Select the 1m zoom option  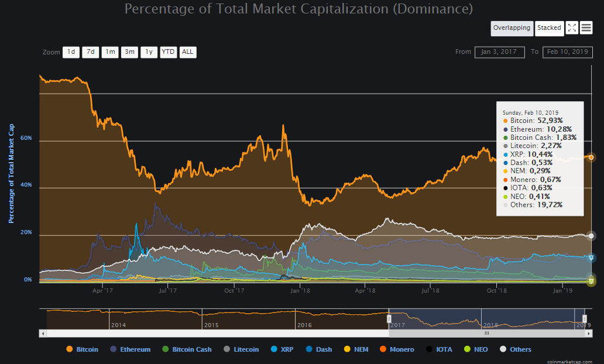tap(109, 52)
